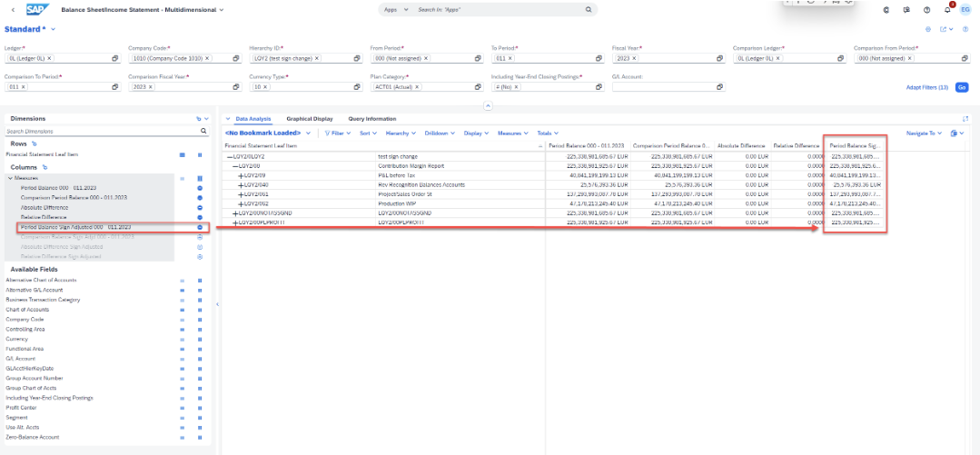The height and width of the screenshot is (455, 980).
Task: Move Alternative Chart of Accounts to rows
Action: point(183,281)
